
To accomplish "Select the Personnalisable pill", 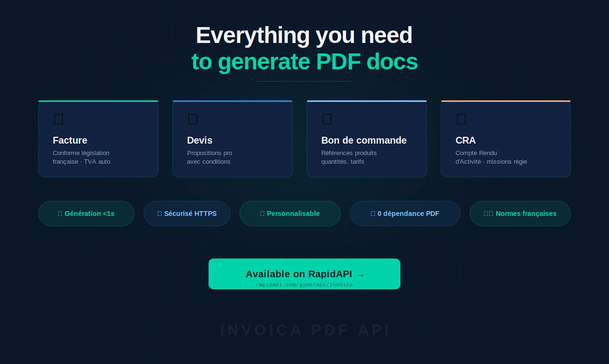I will point(290,213).
